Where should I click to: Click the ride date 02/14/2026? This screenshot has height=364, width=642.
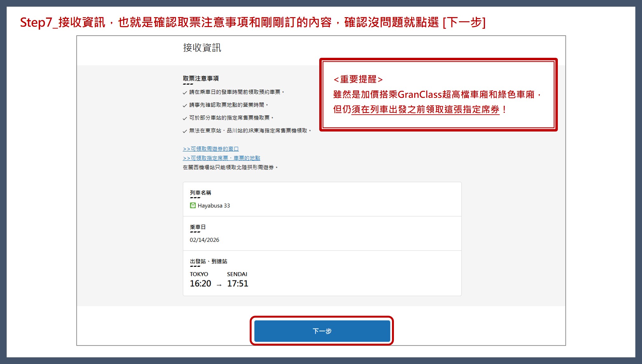point(204,240)
